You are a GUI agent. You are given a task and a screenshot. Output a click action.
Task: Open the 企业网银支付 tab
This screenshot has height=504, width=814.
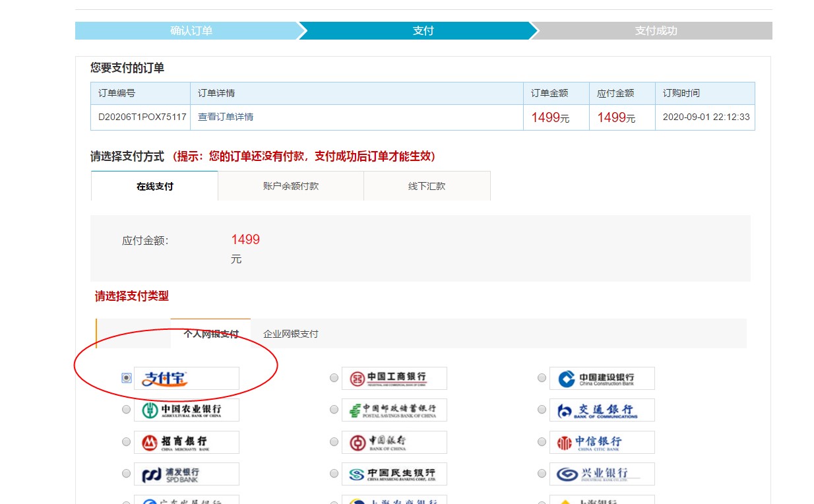[x=290, y=334]
